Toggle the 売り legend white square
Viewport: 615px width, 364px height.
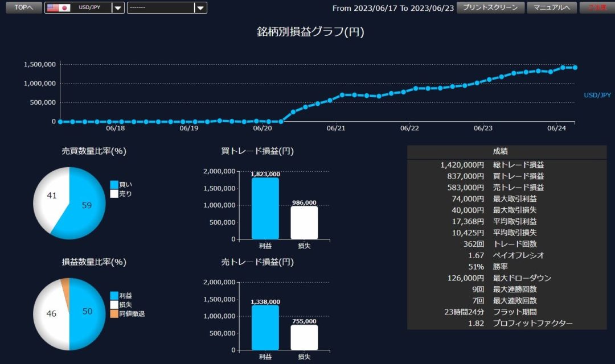click(x=114, y=194)
